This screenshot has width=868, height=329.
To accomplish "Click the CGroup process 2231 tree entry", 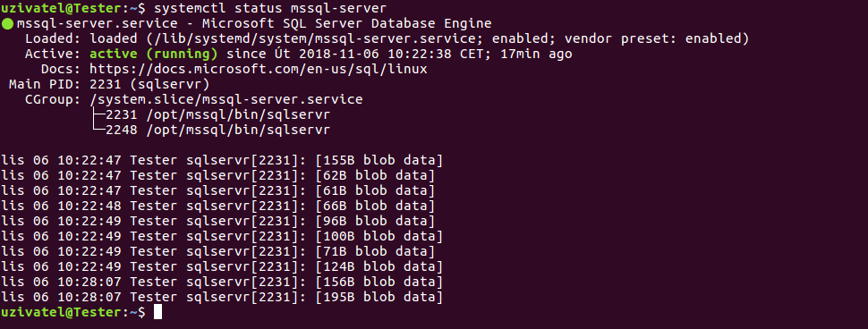I will click(x=217, y=115).
